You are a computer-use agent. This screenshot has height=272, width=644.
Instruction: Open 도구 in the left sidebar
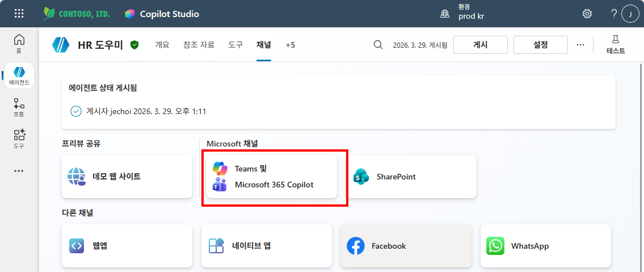(19, 139)
